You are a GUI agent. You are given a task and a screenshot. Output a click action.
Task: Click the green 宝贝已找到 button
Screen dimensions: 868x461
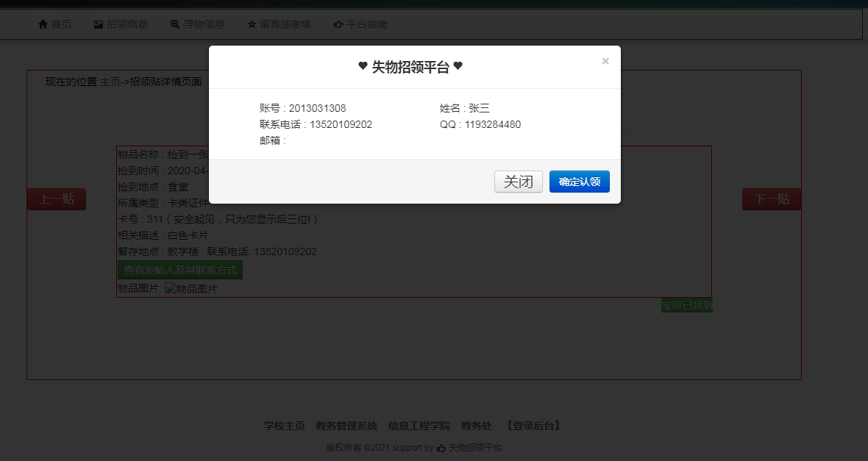click(687, 305)
